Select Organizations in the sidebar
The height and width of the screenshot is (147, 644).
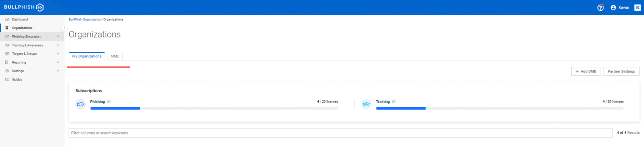click(32, 28)
